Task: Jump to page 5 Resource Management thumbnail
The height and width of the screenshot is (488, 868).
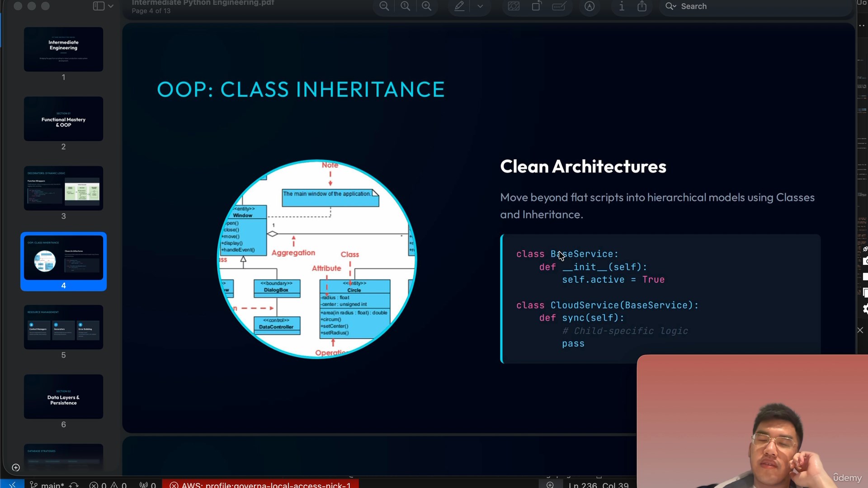Action: [63, 327]
